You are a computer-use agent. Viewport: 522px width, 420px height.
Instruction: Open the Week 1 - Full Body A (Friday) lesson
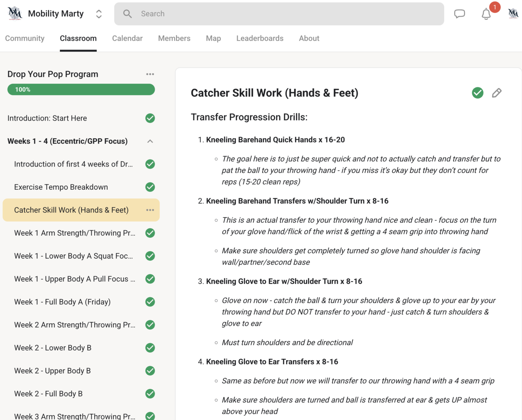[x=62, y=302]
